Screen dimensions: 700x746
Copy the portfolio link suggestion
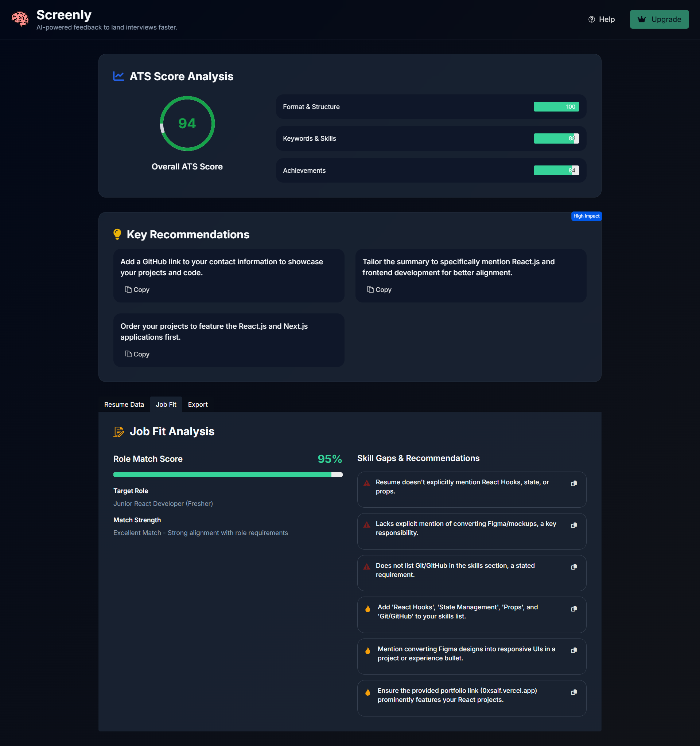573,692
